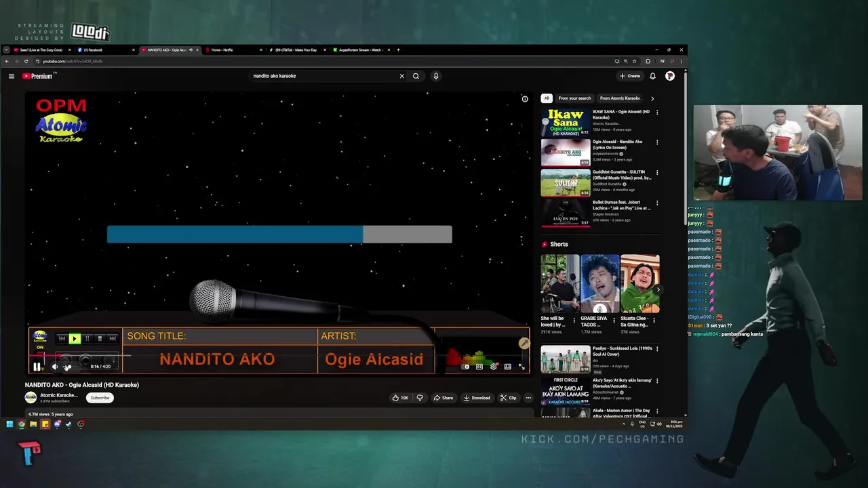Image resolution: width=868 pixels, height=488 pixels.
Task: Open the 'Skusta Clee' short
Action: (x=640, y=284)
